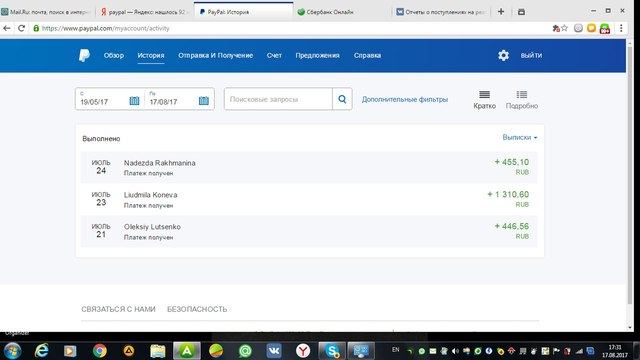Open Liudmila Koneva payment row

tap(309, 200)
